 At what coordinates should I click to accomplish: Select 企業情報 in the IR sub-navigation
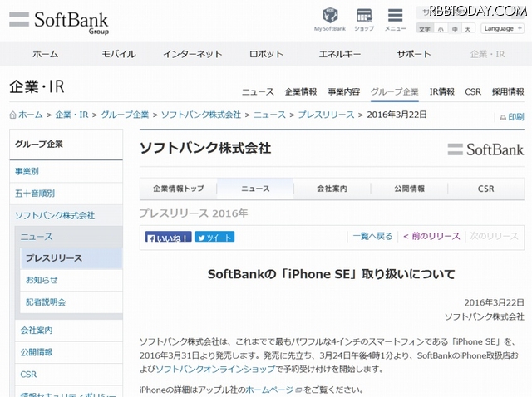[301, 92]
